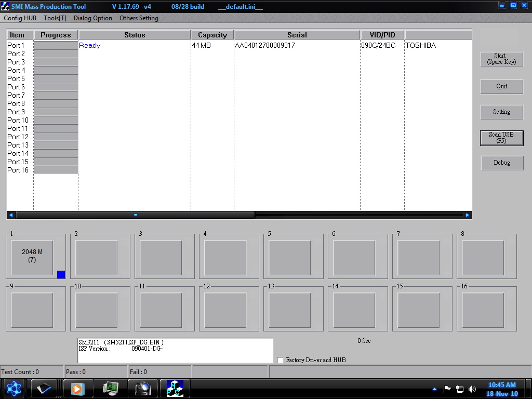Select empty port slot 6

354,258
